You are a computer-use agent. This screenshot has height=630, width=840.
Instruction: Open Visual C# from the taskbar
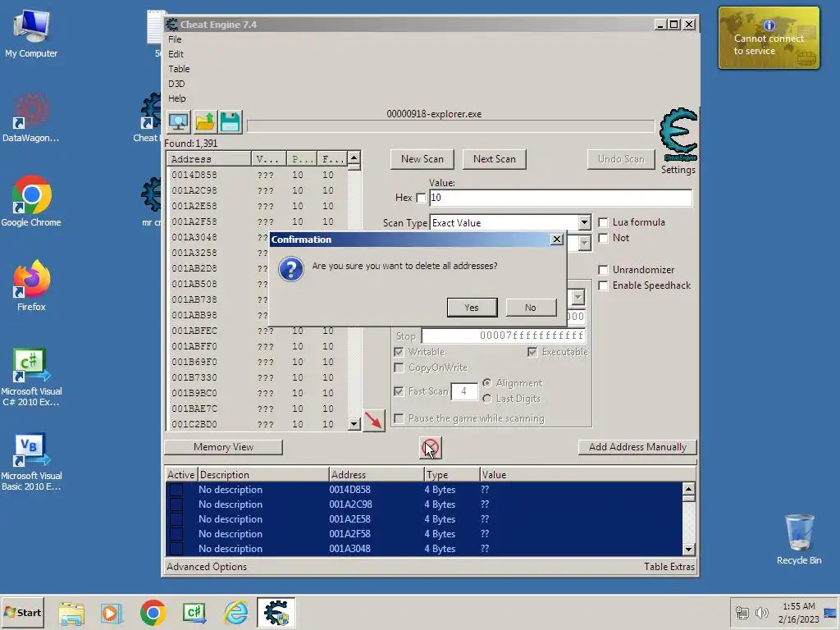pyautogui.click(x=194, y=613)
